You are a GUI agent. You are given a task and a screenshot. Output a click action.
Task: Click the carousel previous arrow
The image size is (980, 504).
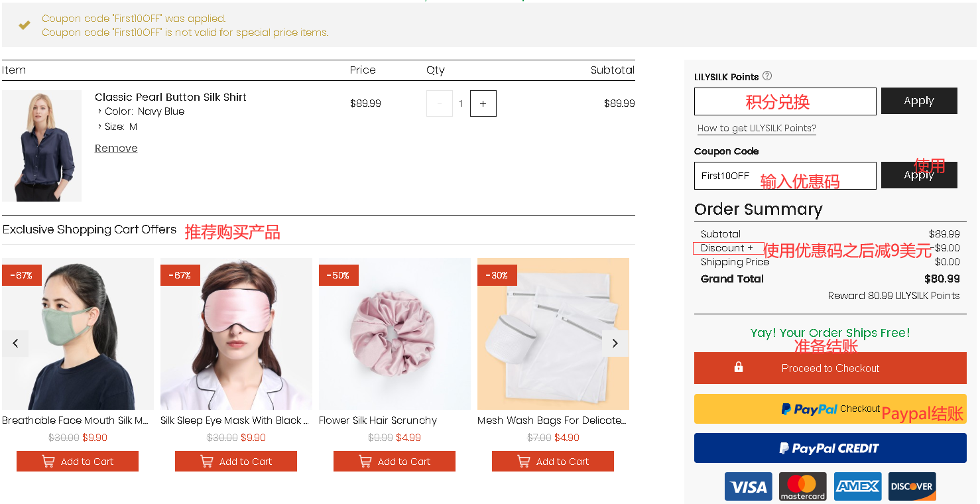pyautogui.click(x=15, y=344)
